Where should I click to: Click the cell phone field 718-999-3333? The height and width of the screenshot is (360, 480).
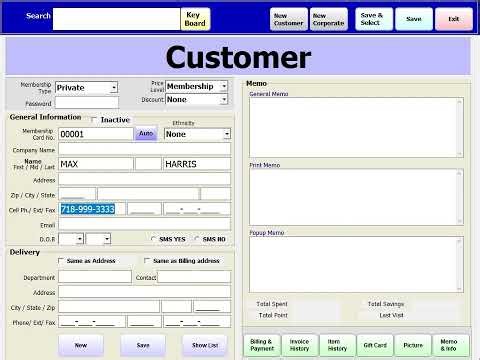[x=92, y=209]
